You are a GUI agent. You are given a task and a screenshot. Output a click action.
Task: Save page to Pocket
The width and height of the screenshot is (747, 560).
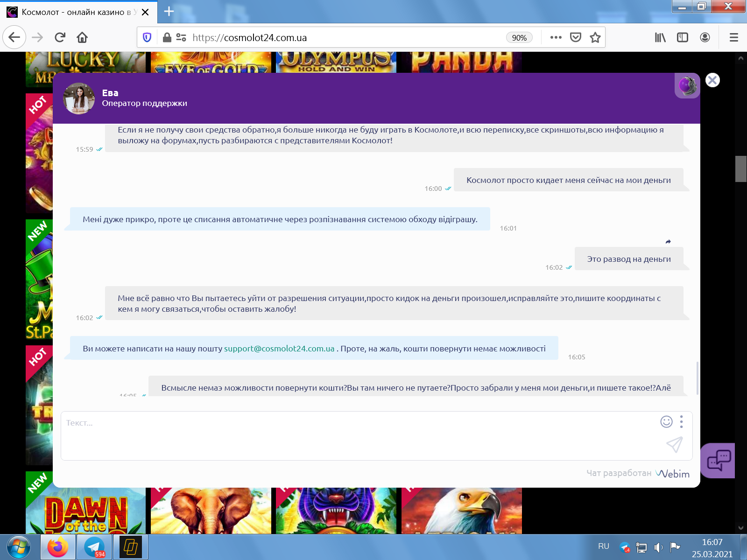576,37
